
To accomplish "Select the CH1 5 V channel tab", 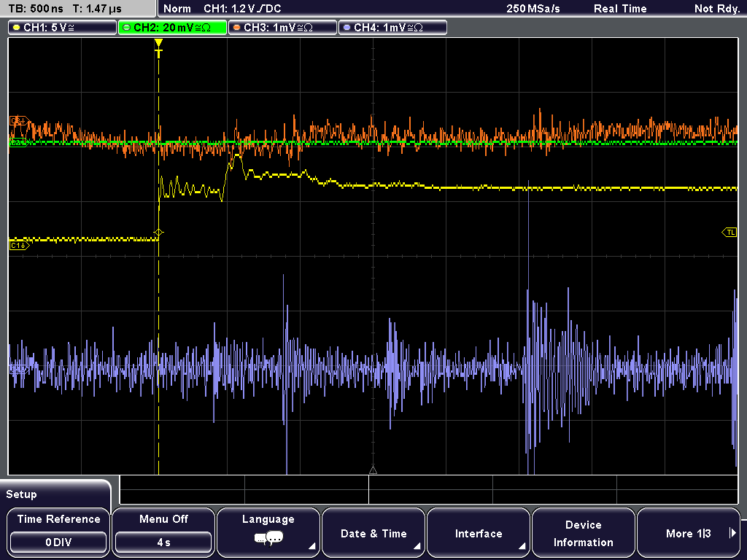I will (63, 28).
